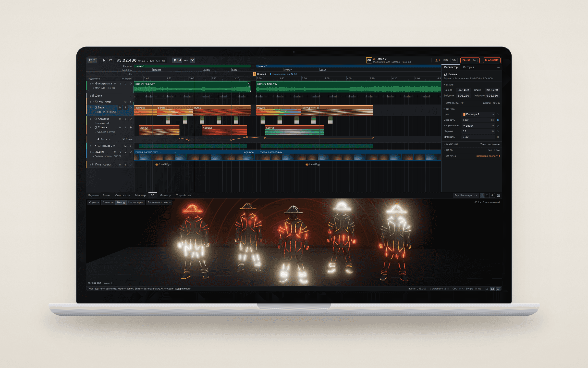Image resolution: width=588 pixels, height=368 pixels.
Task: Open the Направление dropdown
Action: click(478, 126)
